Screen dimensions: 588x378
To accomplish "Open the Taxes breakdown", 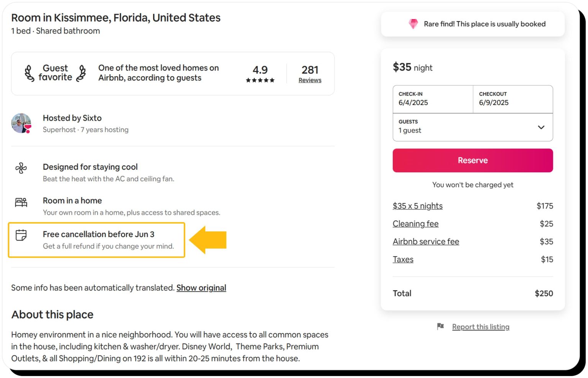I will 403,259.
